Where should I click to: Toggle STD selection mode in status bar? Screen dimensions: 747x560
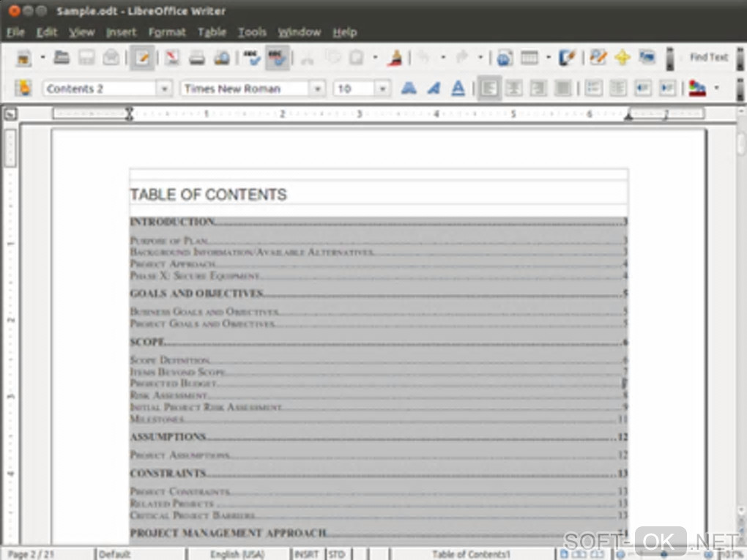pos(336,554)
